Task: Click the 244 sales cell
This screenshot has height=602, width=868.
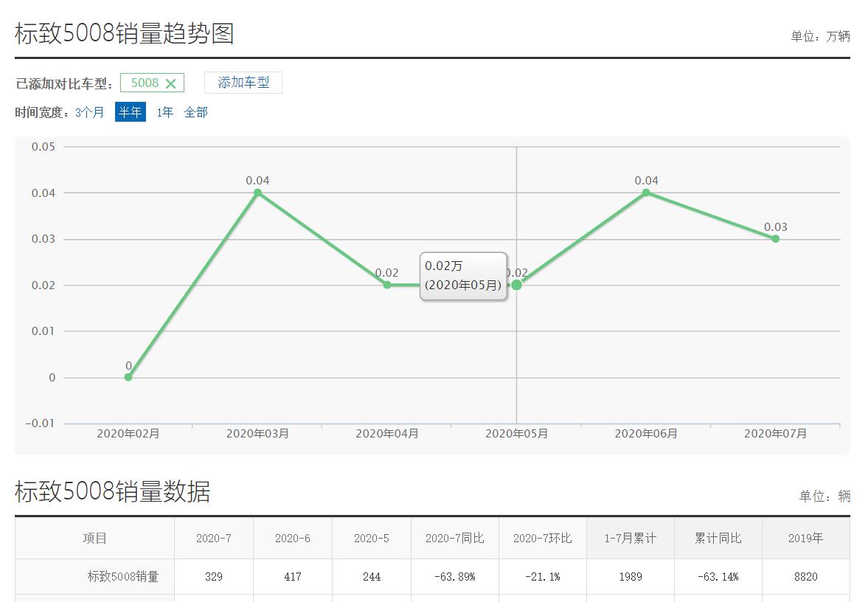Action: coord(372,576)
